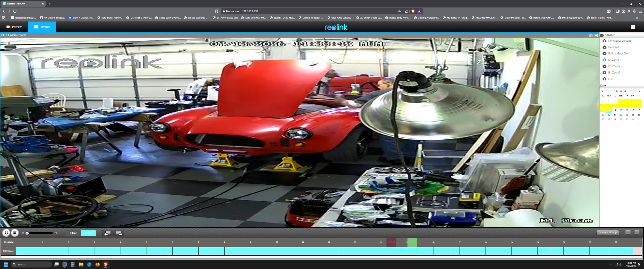Pick July 1 in the calendar
The height and width of the screenshot is (269, 644).
pyautogui.click(x=621, y=101)
